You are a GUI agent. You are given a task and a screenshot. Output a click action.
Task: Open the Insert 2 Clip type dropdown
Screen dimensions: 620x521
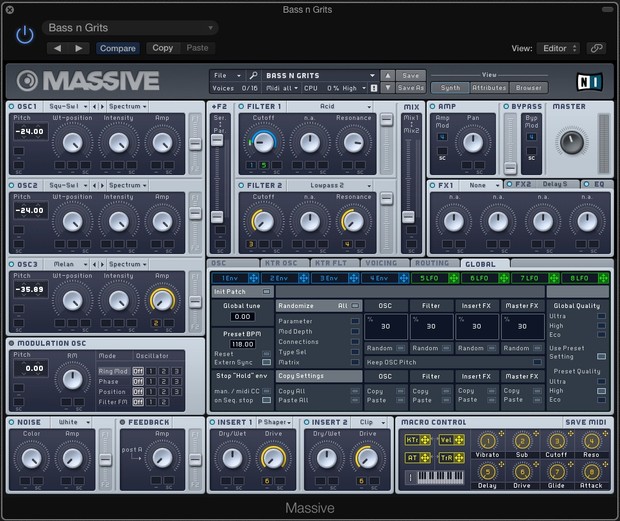369,422
